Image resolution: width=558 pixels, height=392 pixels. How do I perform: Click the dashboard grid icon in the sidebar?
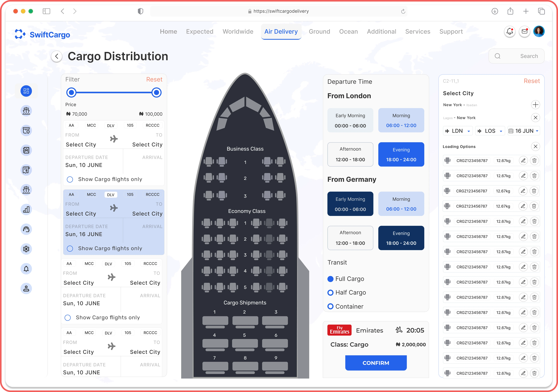[x=26, y=91]
